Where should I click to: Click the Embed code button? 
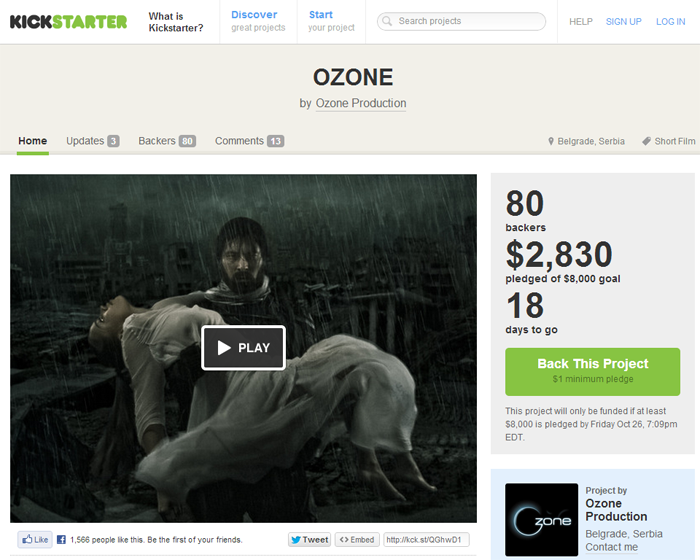pos(357,539)
